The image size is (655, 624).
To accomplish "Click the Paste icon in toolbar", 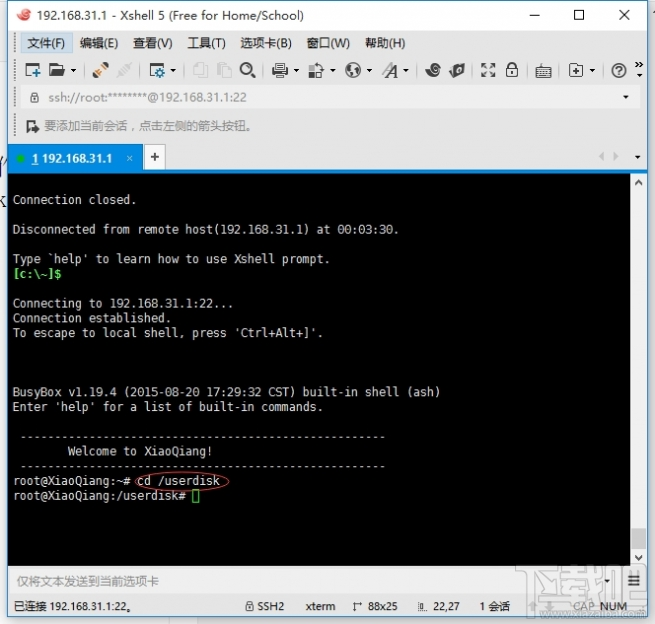I will tap(224, 70).
